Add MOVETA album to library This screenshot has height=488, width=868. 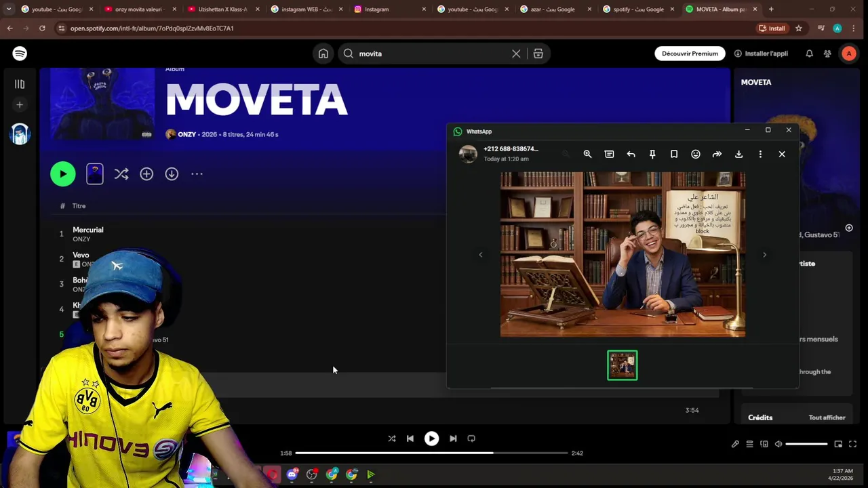point(146,174)
